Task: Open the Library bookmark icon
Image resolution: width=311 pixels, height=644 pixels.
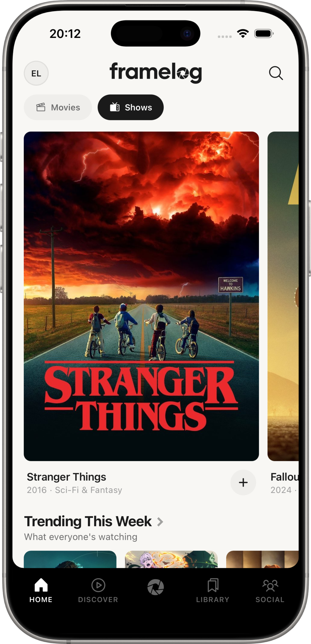Action: tap(213, 585)
